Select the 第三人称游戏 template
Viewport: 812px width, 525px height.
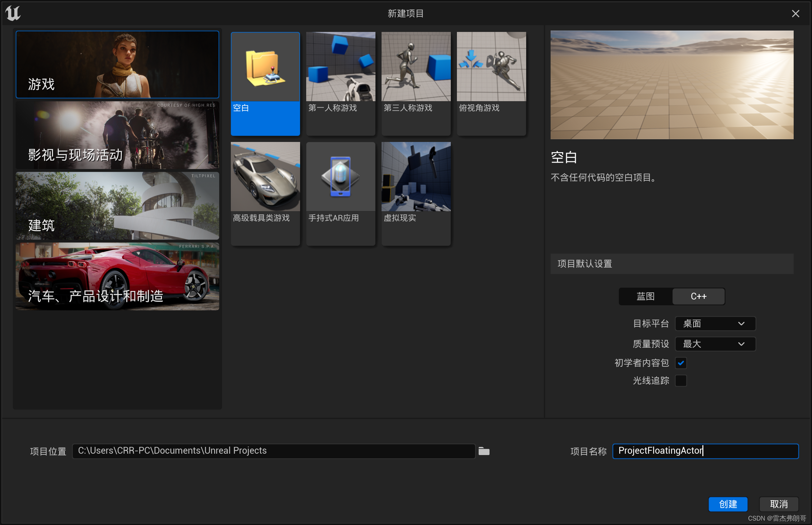[x=416, y=84]
